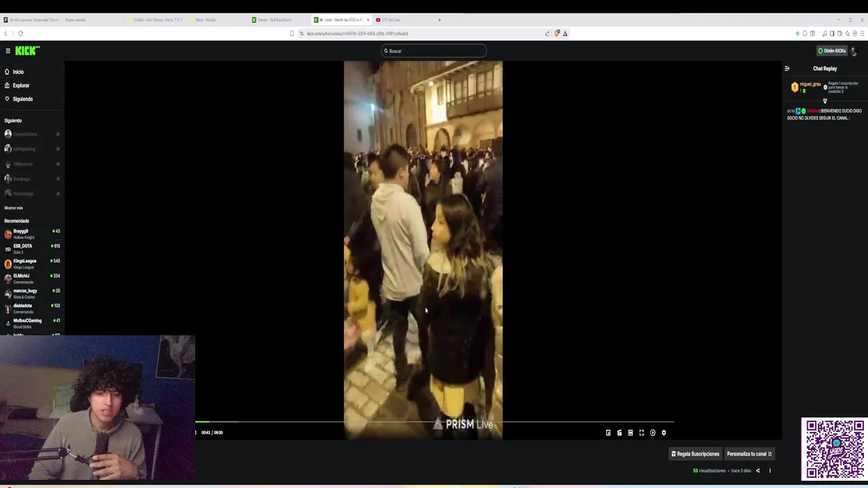The width and height of the screenshot is (868, 488).
Task: Open recommended channel marcos_bugy
Action: point(32,293)
